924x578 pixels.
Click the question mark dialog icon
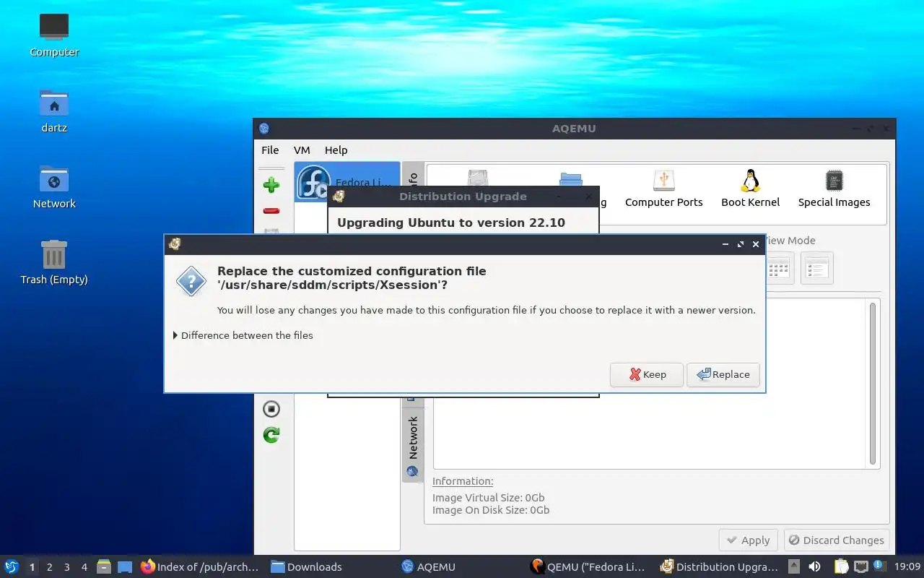191,281
